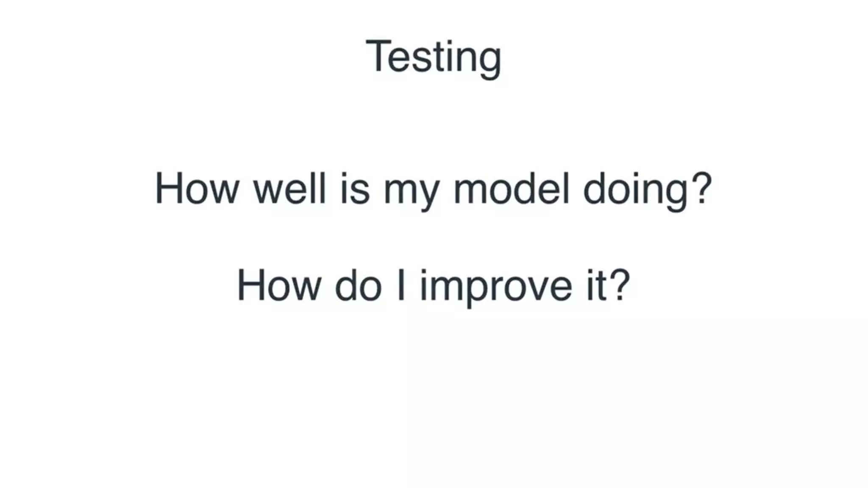Viewport: 868px width, 488px height.
Task: Click "How" in the improve question
Action: click(279, 286)
